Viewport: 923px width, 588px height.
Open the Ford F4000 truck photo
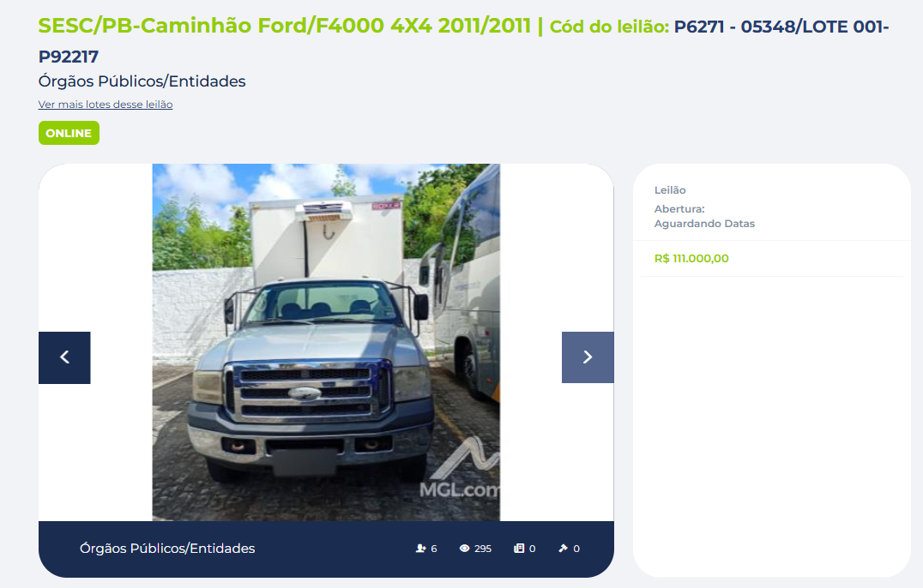[326, 342]
